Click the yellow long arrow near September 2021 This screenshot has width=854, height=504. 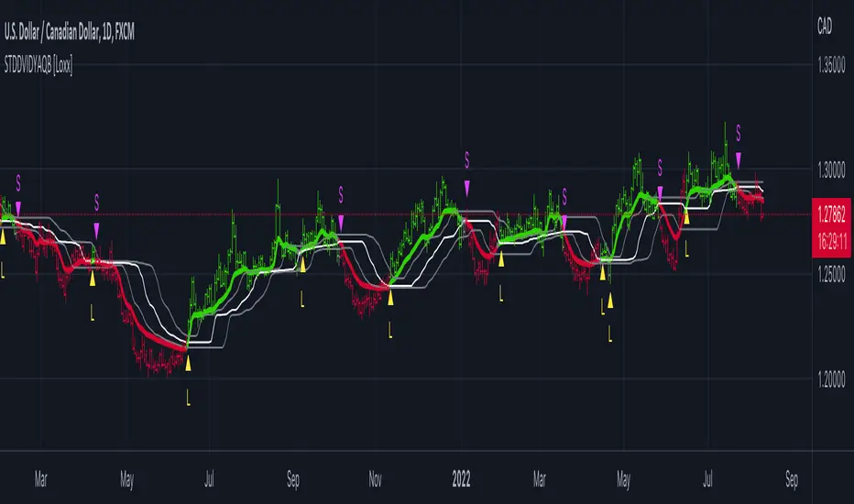click(x=302, y=264)
